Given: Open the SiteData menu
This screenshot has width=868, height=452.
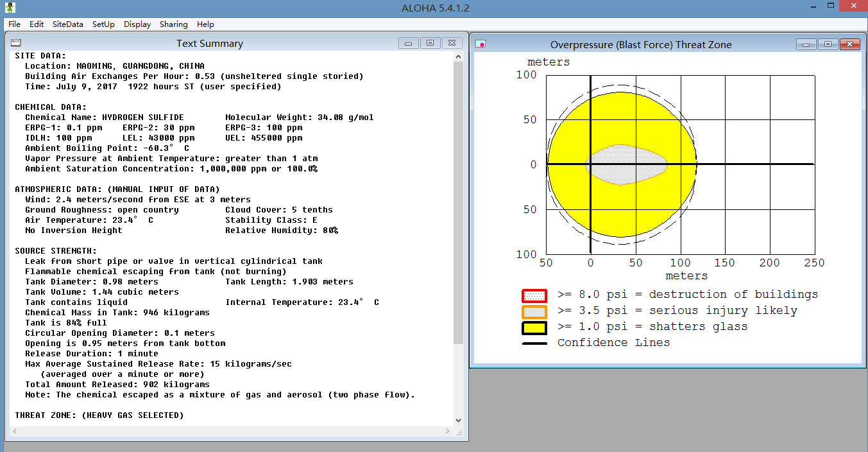Looking at the screenshot, I should click(x=68, y=24).
